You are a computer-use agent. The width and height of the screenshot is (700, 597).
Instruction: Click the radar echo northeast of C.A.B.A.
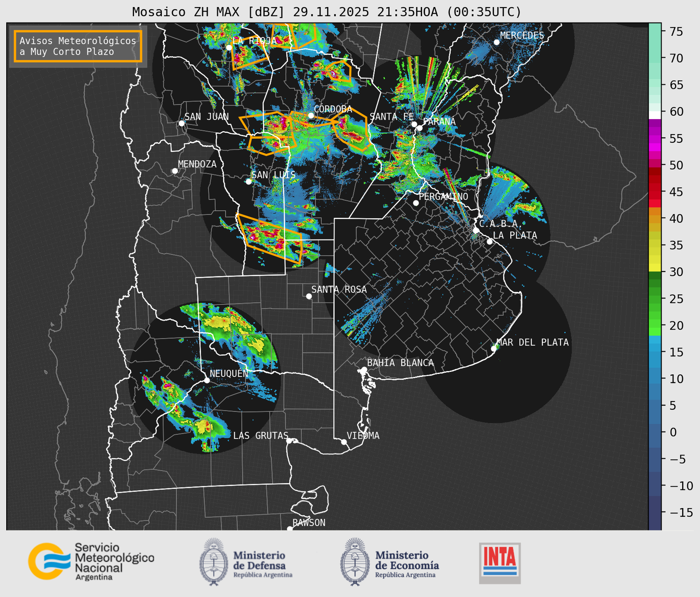[x=527, y=206]
